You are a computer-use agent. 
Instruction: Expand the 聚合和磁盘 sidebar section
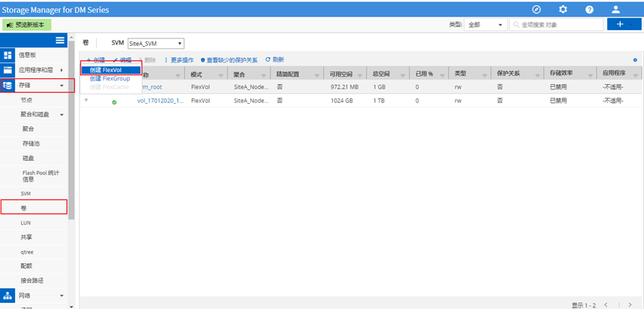62,114
